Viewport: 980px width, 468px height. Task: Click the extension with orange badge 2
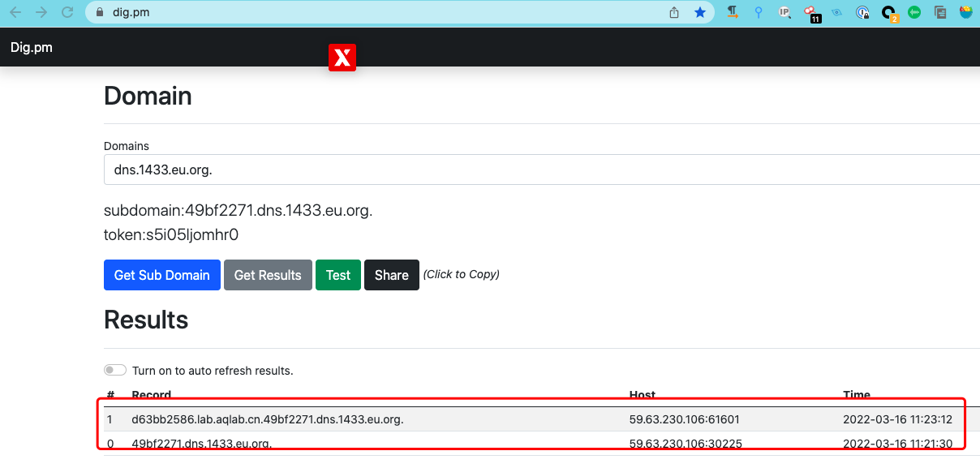point(889,12)
